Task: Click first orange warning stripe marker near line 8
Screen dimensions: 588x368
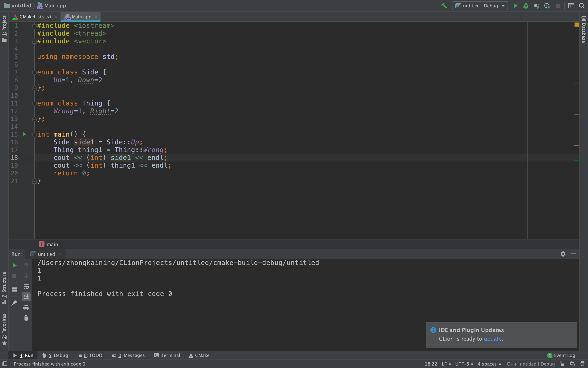Action: pos(576,83)
